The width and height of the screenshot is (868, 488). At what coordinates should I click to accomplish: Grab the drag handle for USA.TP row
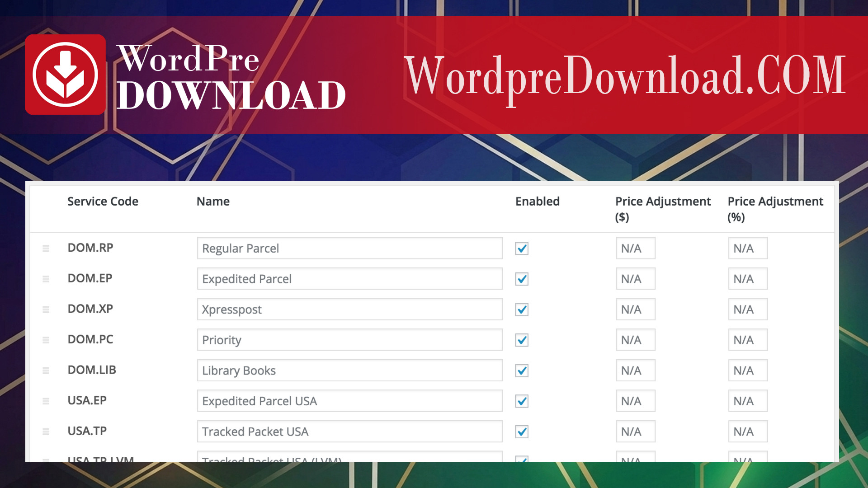(x=46, y=432)
